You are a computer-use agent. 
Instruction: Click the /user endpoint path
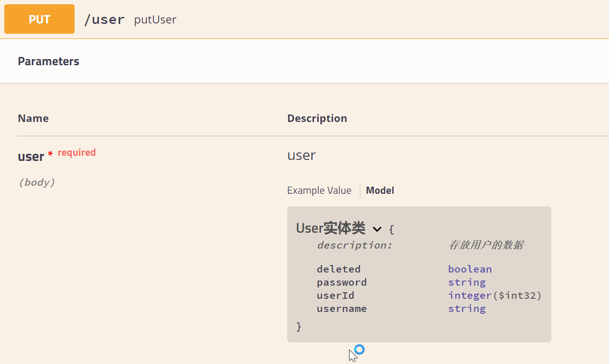point(104,20)
